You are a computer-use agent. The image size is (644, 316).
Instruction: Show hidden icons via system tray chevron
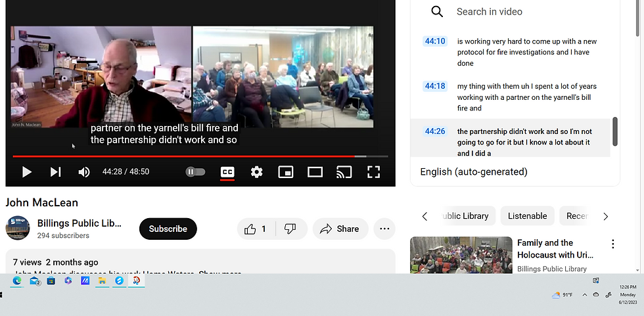pos(584,295)
